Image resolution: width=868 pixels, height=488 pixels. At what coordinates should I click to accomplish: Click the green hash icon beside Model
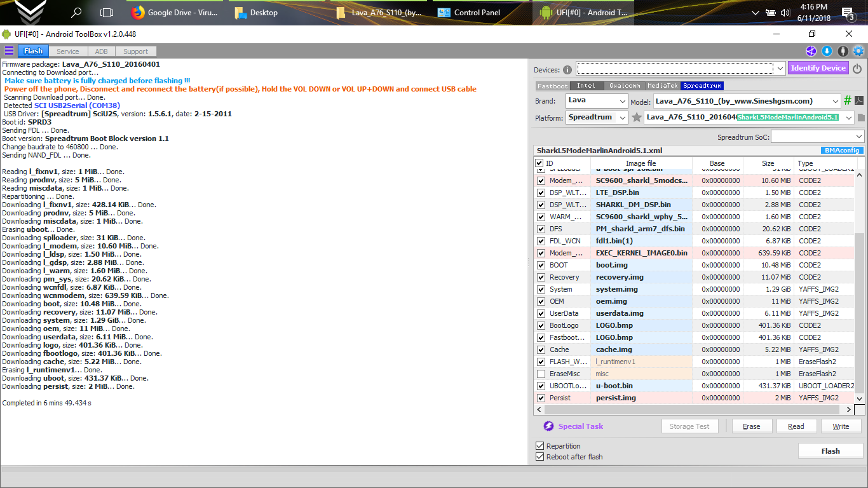(847, 100)
